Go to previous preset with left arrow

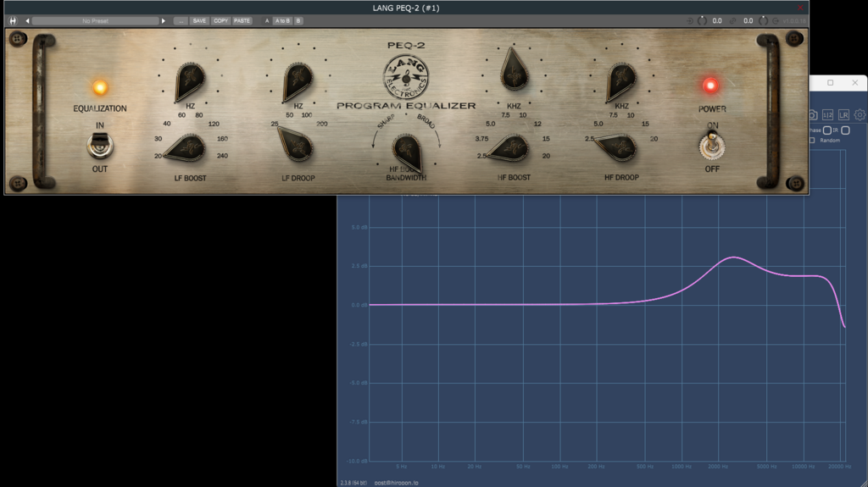(x=27, y=21)
